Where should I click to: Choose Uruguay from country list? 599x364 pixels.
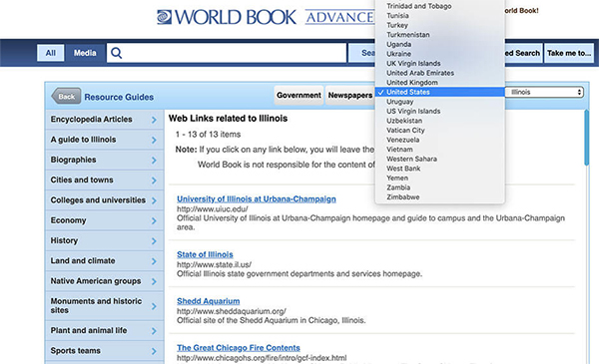pos(440,102)
